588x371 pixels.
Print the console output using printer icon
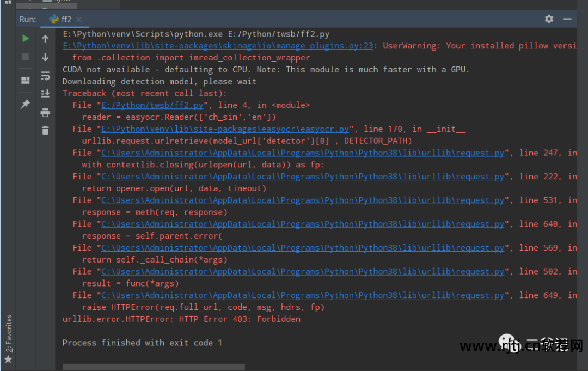[x=45, y=113]
